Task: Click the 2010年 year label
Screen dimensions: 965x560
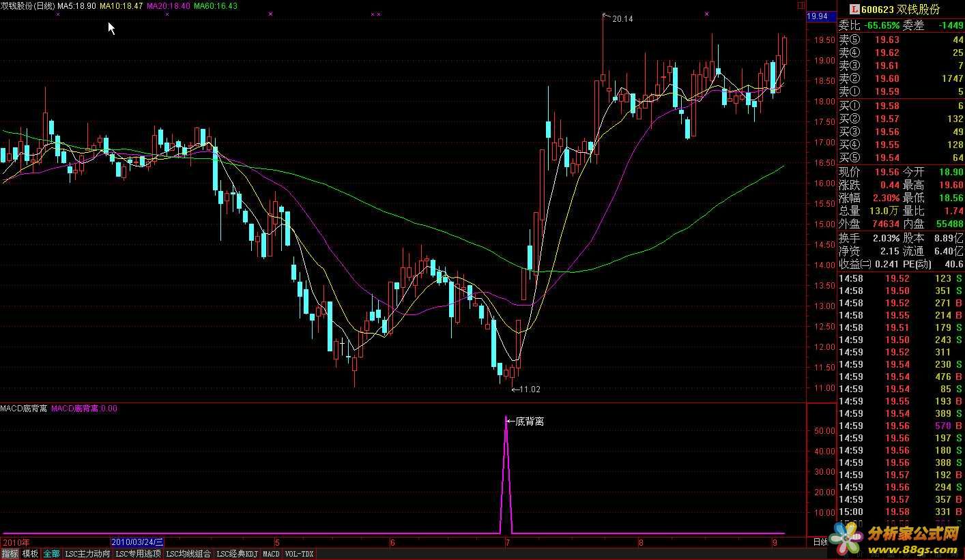Action: pyautogui.click(x=16, y=542)
